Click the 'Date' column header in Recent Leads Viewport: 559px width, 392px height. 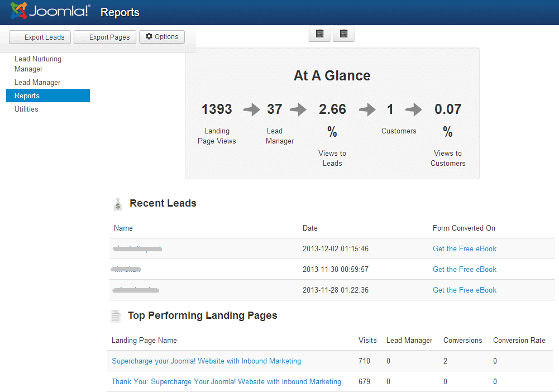pyautogui.click(x=310, y=228)
